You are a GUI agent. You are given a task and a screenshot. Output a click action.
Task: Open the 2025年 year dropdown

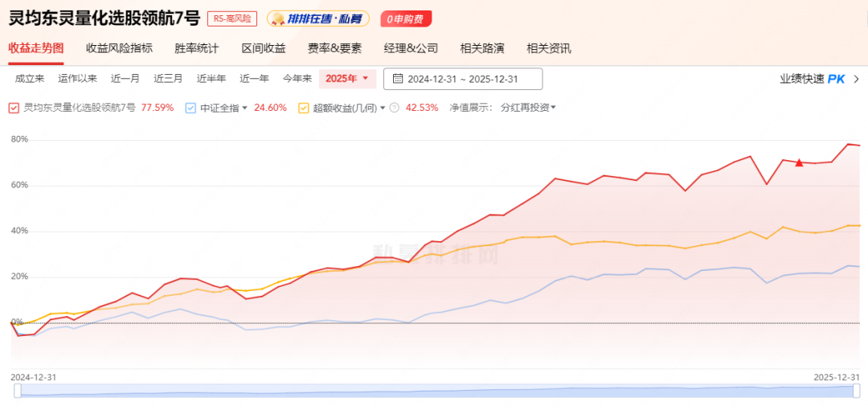[348, 79]
